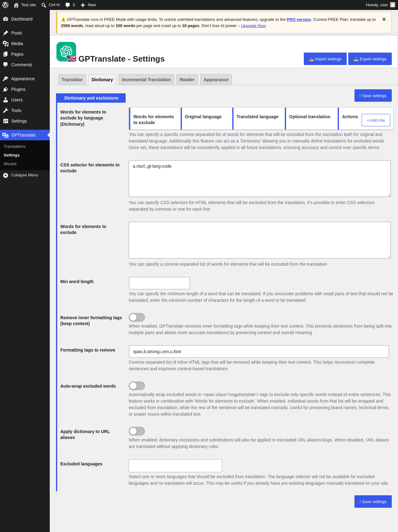
Task: Open the GPTranslate Settings submenu item
Action: [x=12, y=155]
